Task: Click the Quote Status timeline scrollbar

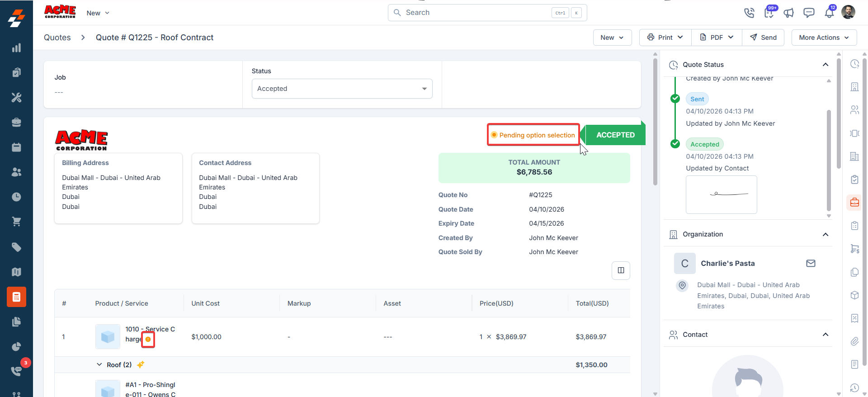Action: click(829, 161)
